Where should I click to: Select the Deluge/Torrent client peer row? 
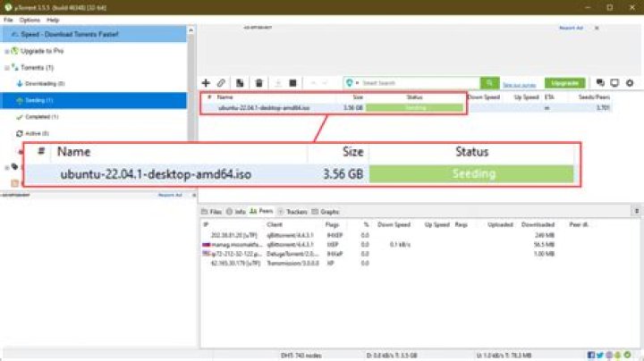(378, 254)
